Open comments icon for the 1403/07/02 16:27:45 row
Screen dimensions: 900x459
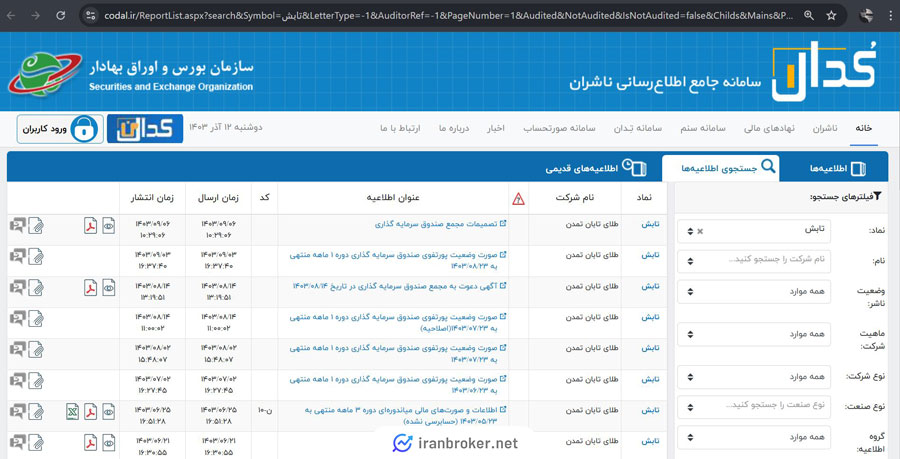[x=18, y=380]
